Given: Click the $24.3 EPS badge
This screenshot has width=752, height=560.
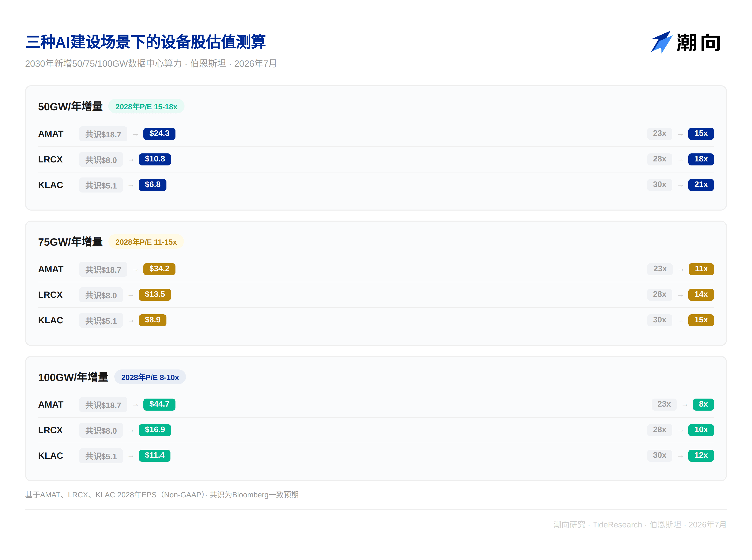Looking at the screenshot, I should [x=159, y=134].
